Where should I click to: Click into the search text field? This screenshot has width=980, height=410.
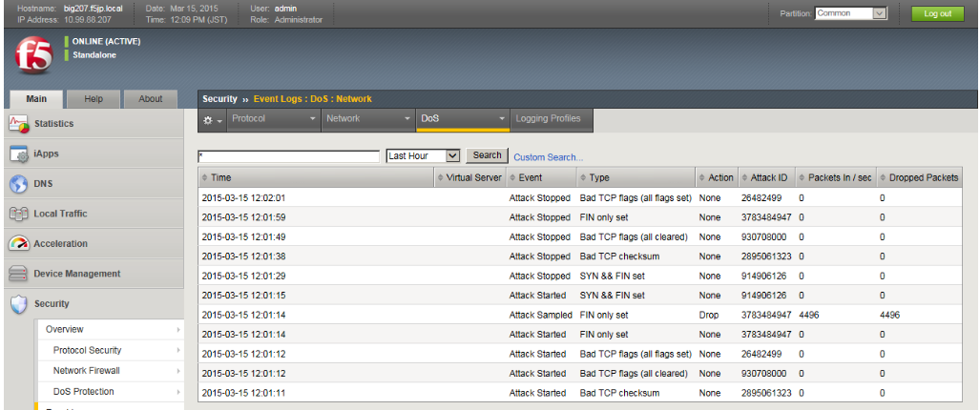point(289,156)
